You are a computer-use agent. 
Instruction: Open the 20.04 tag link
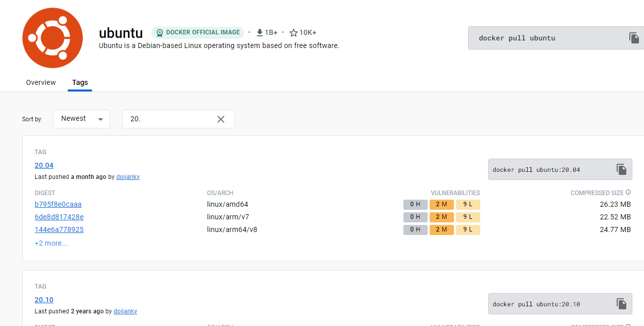(44, 165)
